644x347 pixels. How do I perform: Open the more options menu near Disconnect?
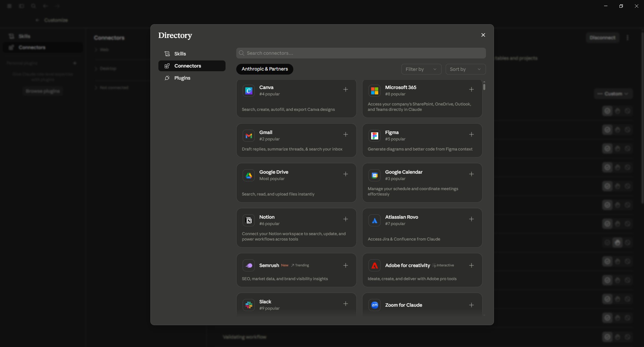(x=627, y=38)
